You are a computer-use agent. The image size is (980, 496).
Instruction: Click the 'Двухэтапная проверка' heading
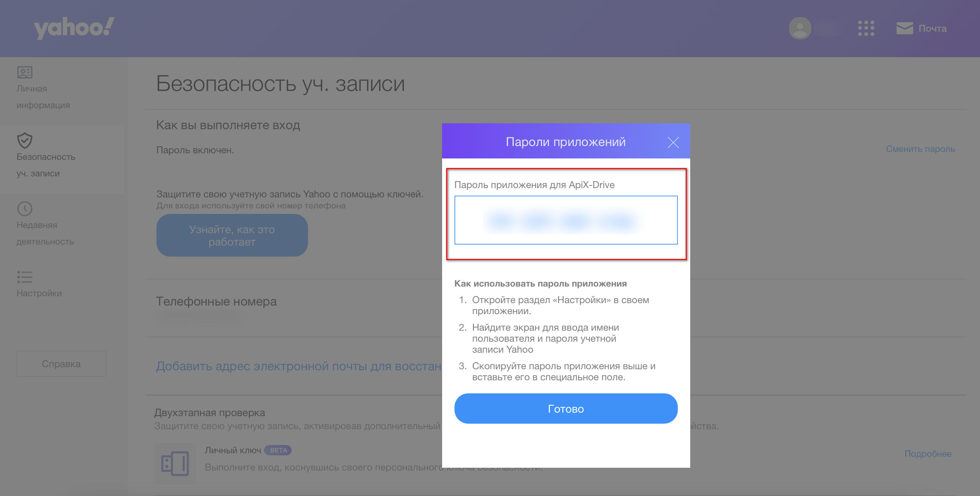tap(209, 412)
